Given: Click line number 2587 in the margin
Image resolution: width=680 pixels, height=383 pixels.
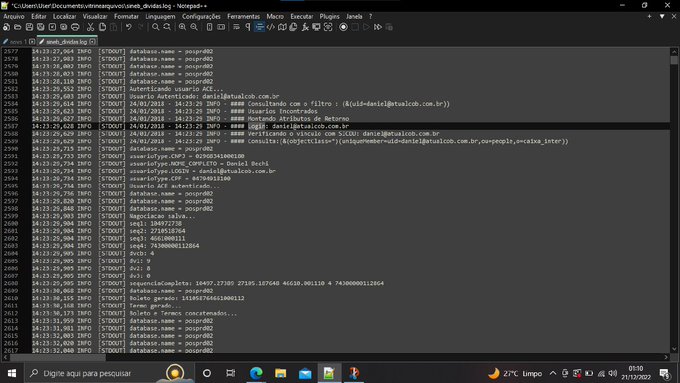Looking at the screenshot, I should 11,126.
